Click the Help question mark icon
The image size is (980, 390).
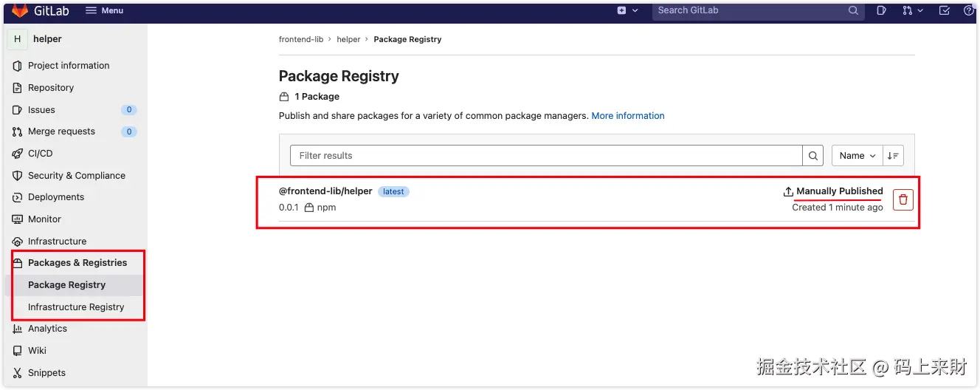(x=969, y=10)
